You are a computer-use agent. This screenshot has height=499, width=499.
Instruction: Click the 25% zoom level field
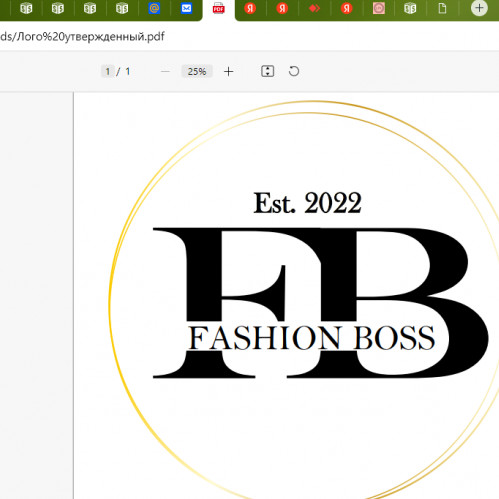coord(197,71)
